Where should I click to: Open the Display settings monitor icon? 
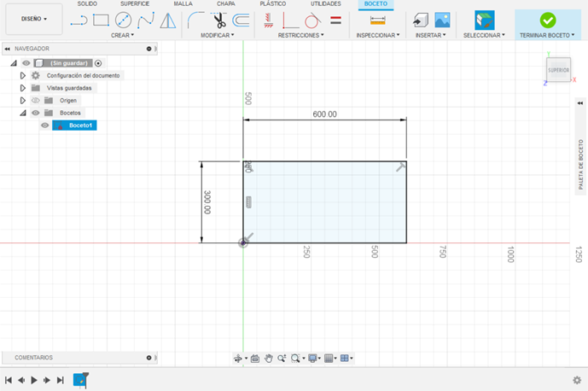[312, 359]
